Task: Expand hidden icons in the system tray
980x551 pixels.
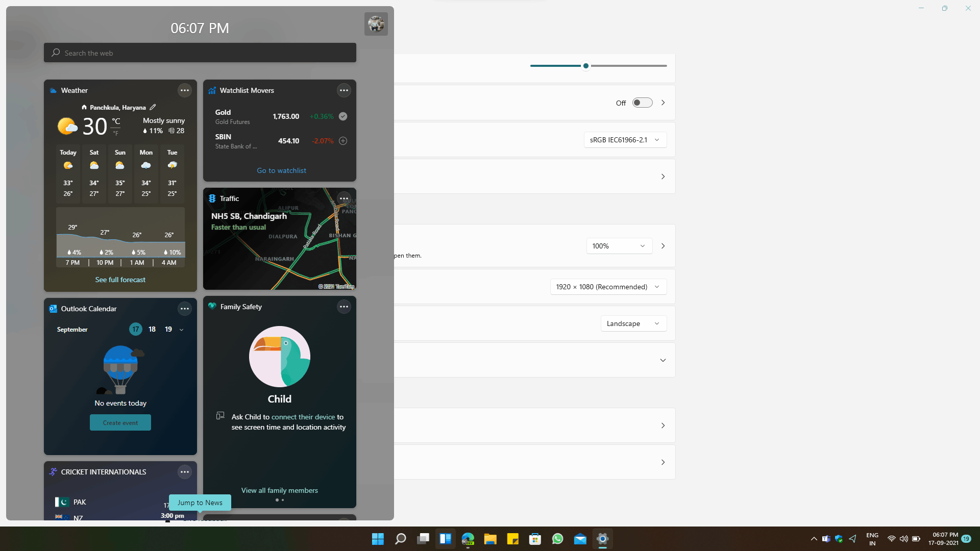Action: (814, 539)
